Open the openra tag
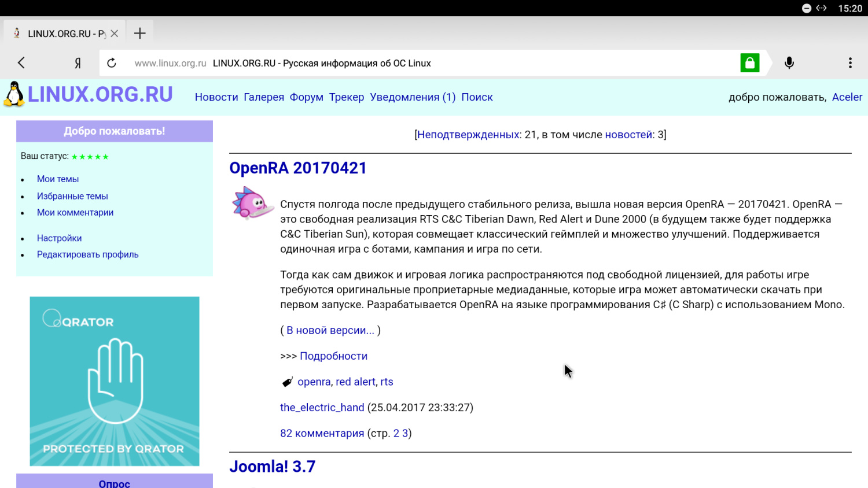The height and width of the screenshot is (488, 868). 314,382
